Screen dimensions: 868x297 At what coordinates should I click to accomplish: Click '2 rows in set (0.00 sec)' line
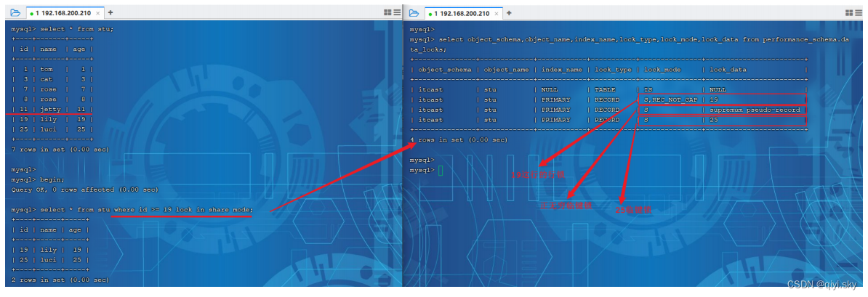(x=60, y=280)
